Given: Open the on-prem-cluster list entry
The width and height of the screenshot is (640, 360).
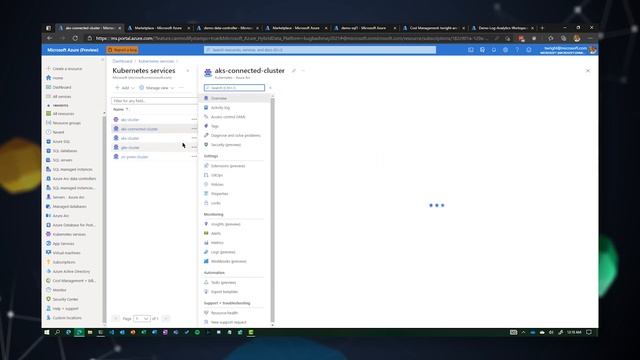Looking at the screenshot, I should pos(134,157).
